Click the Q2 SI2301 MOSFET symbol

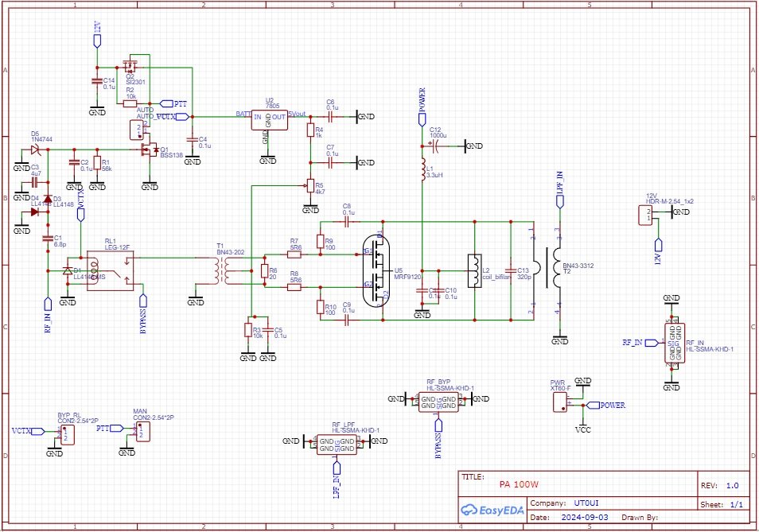(x=130, y=67)
